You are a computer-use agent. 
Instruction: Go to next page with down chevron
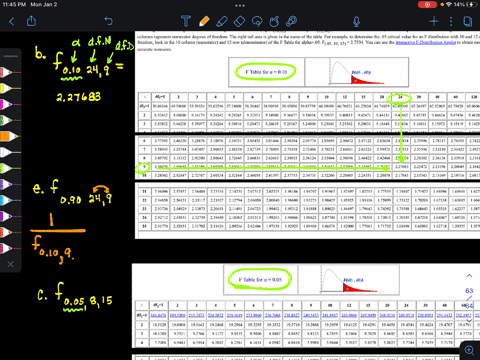(x=469, y=321)
